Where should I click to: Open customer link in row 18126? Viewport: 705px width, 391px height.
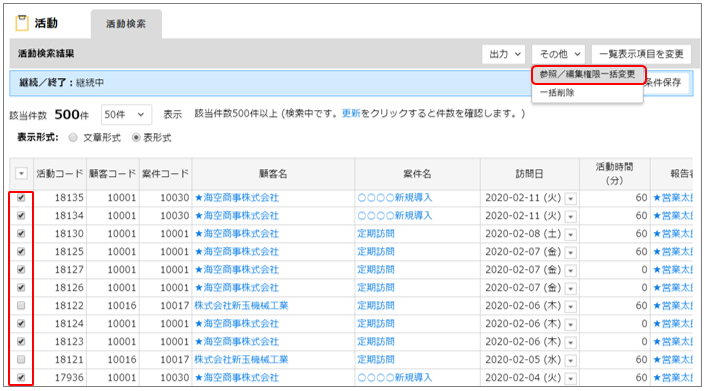pos(237,288)
